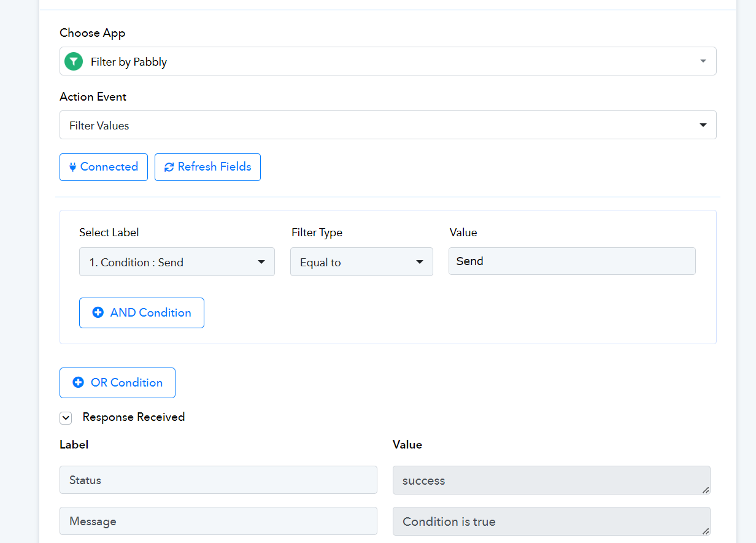Click the Connected button
This screenshot has height=543, width=756.
(104, 167)
